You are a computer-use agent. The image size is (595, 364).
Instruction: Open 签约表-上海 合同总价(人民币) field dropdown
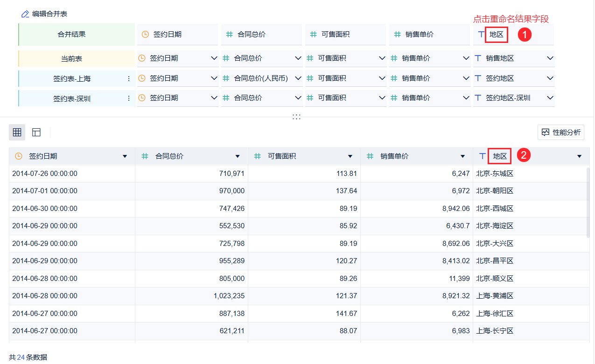298,78
